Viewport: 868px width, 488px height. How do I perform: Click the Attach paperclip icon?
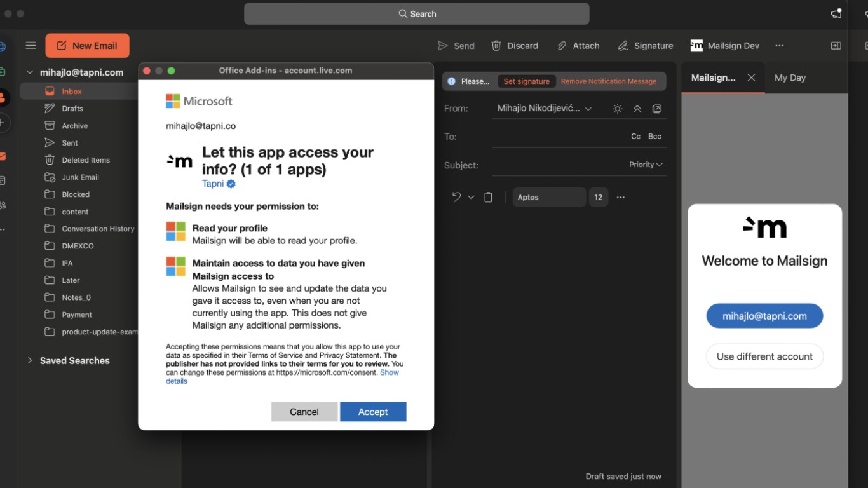(562, 46)
